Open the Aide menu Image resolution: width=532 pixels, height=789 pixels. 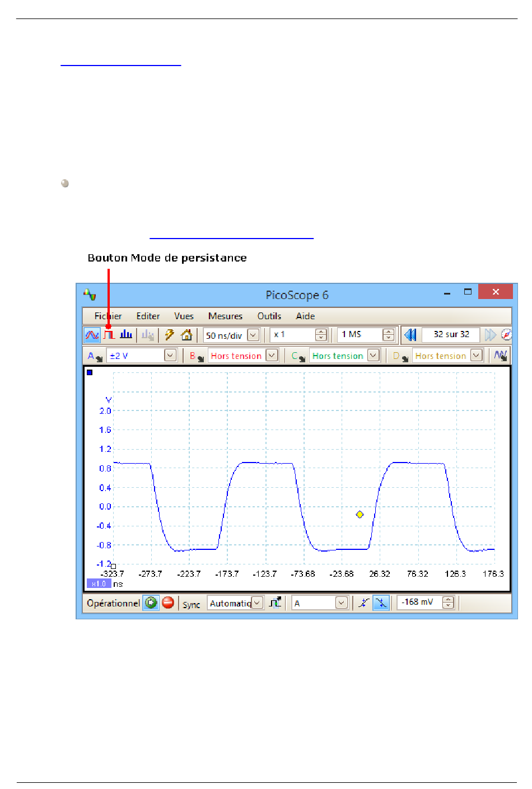tap(305, 316)
